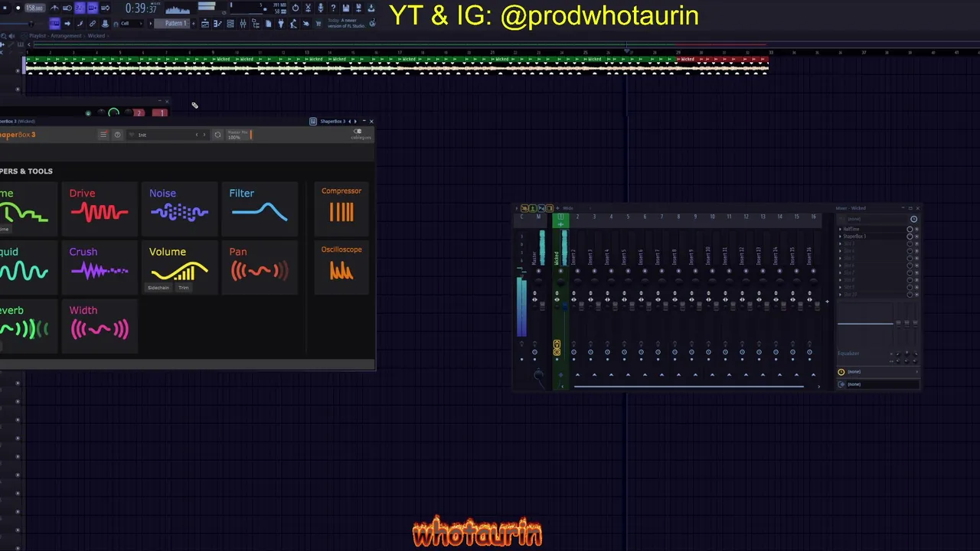
Task: Click the 0:39:37 time display
Action: [x=141, y=8]
